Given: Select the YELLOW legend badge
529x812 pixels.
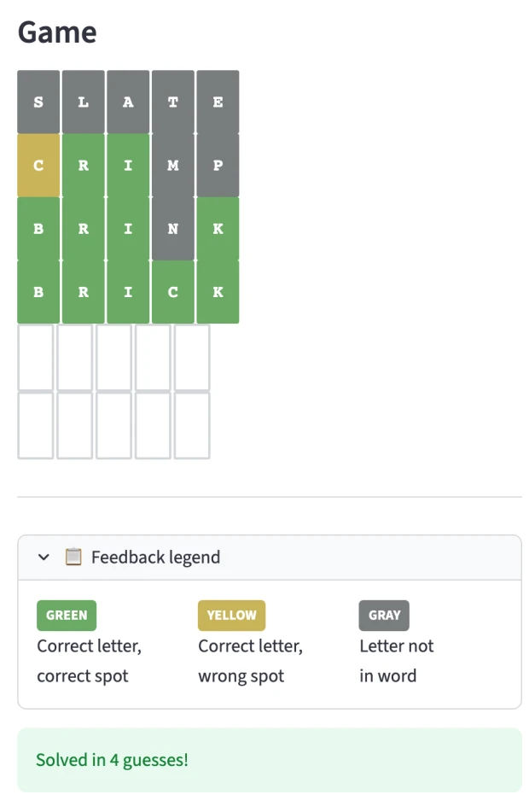Looking at the screenshot, I should 231,616.
